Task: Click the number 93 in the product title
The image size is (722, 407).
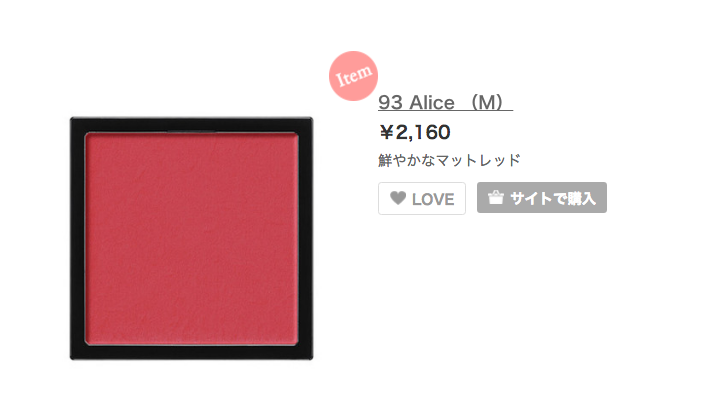Action: (390, 103)
